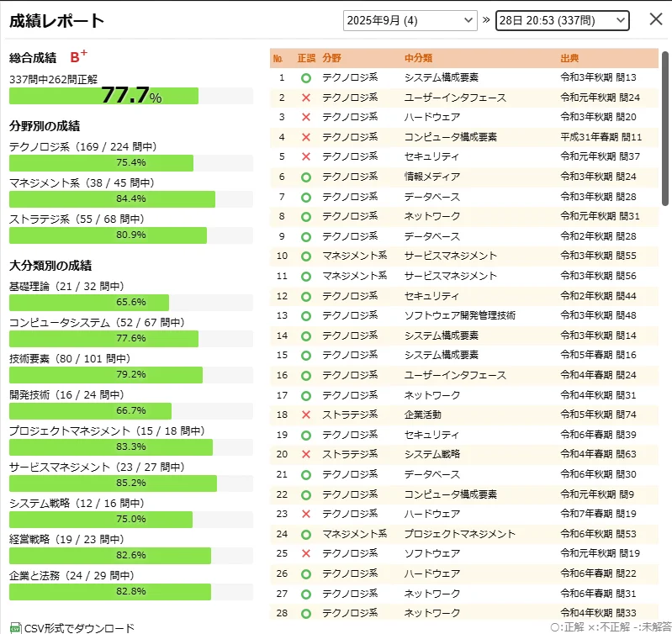This screenshot has height=634, width=672.
Task: Select 令和元年秋期 問24 source in row 2
Action: [x=600, y=98]
